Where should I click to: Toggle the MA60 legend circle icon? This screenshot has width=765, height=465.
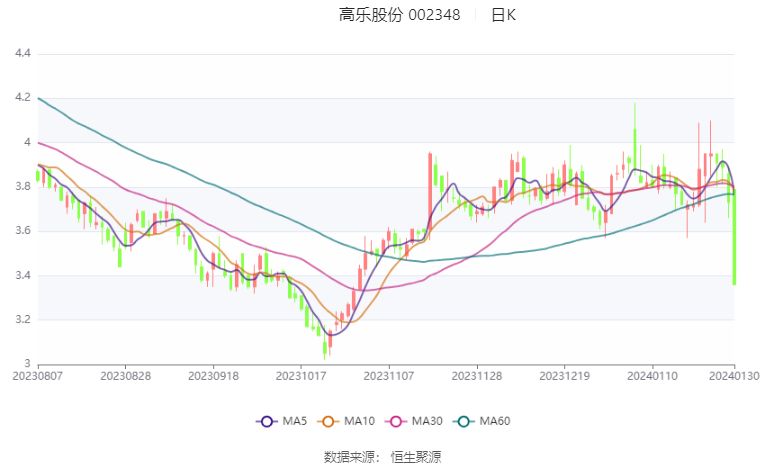tap(463, 422)
